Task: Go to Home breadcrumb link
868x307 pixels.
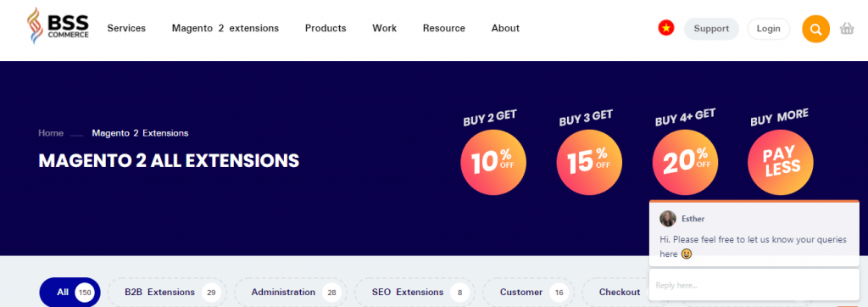Action: [x=51, y=133]
